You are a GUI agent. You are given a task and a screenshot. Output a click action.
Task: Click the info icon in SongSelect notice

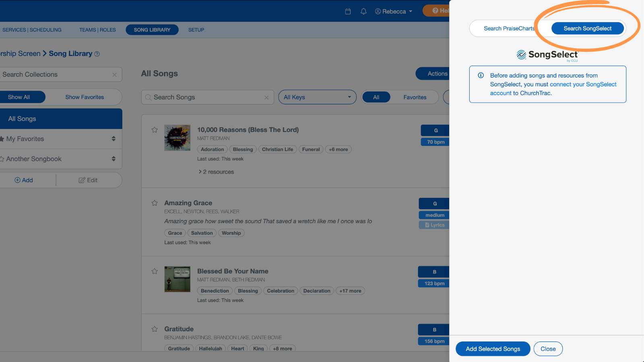click(481, 75)
